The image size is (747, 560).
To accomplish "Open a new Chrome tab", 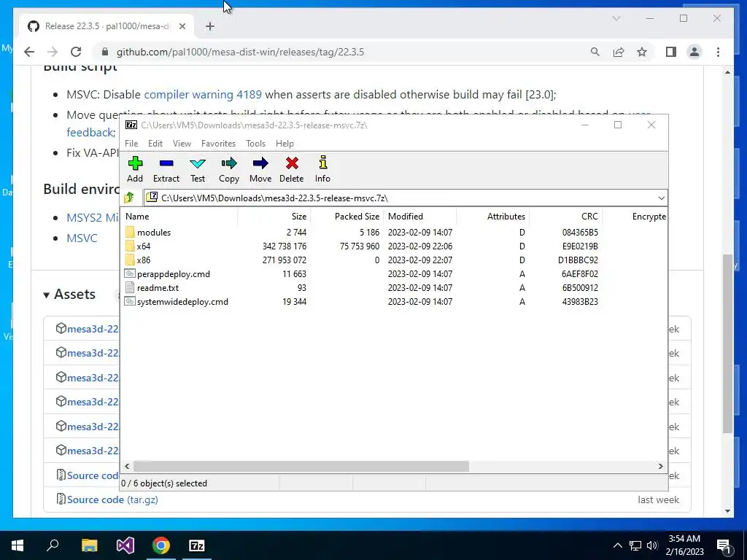I will [x=210, y=26].
